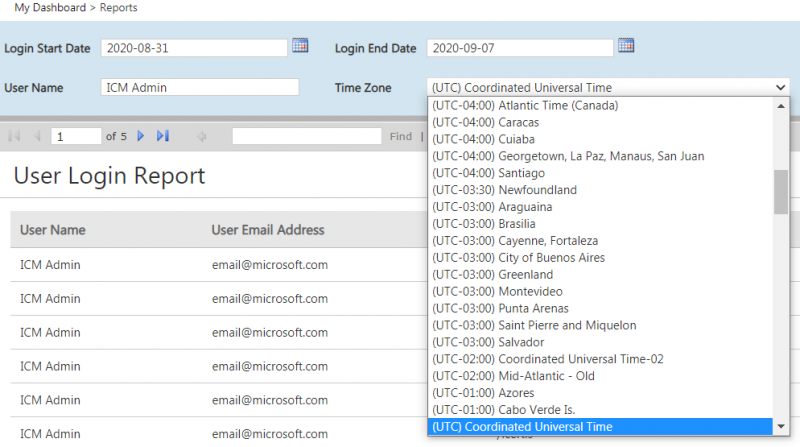The height and width of the screenshot is (447, 800).
Task: Click the back to parent report arrow
Action: click(202, 136)
